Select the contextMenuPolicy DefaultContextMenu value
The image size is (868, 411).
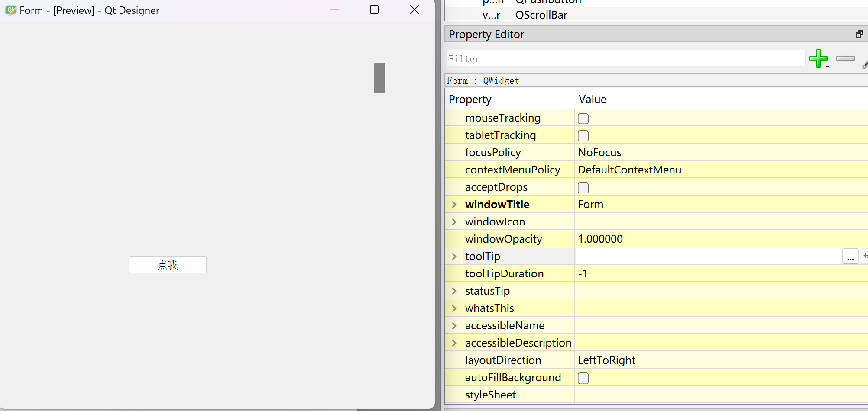(629, 170)
